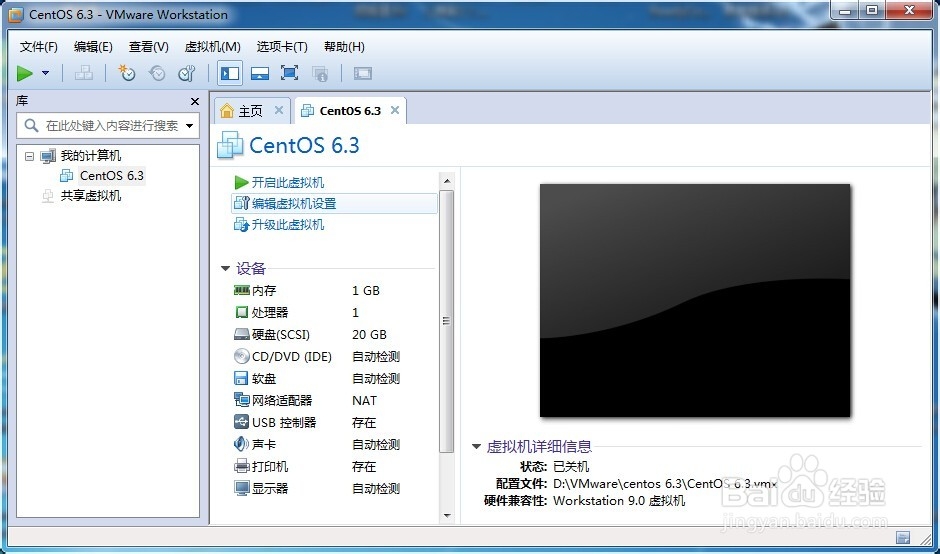The height and width of the screenshot is (554, 940).
Task: Click the 1 GB memory value
Action: [x=366, y=291]
